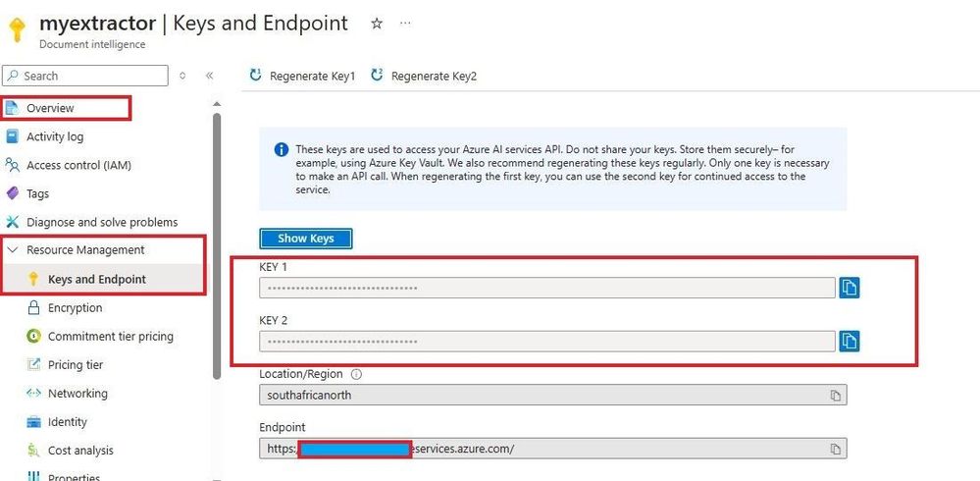980x481 pixels.
Task: Click the Activity log icon
Action: (12, 136)
